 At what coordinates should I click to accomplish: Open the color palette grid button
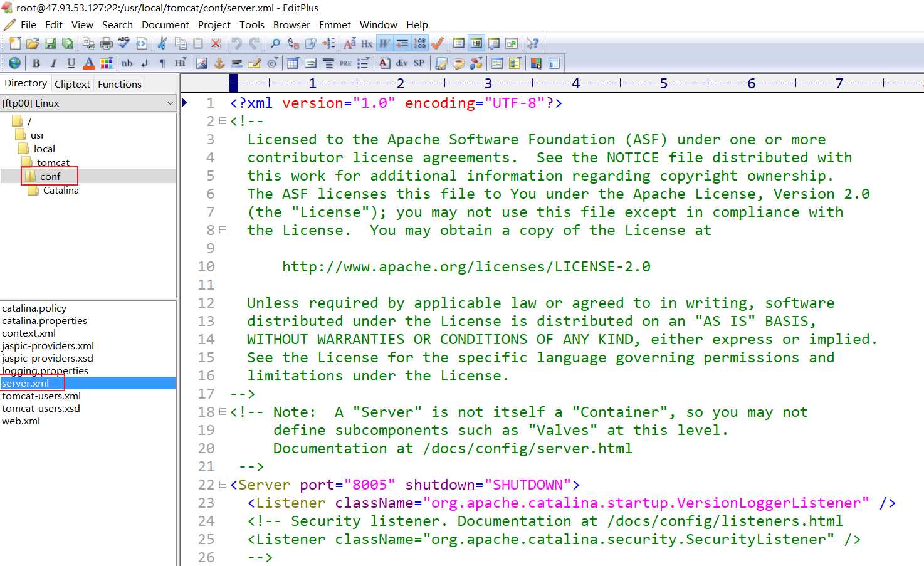pyautogui.click(x=107, y=63)
